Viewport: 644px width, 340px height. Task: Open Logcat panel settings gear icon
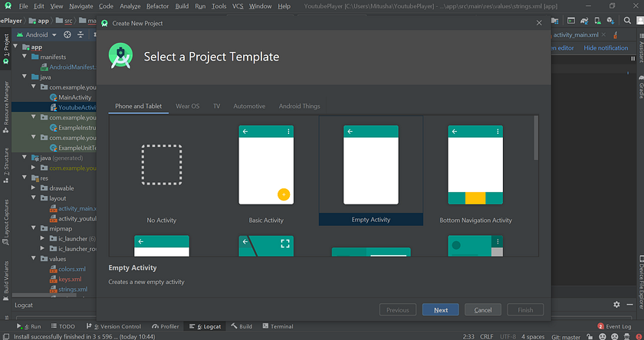tap(616, 304)
